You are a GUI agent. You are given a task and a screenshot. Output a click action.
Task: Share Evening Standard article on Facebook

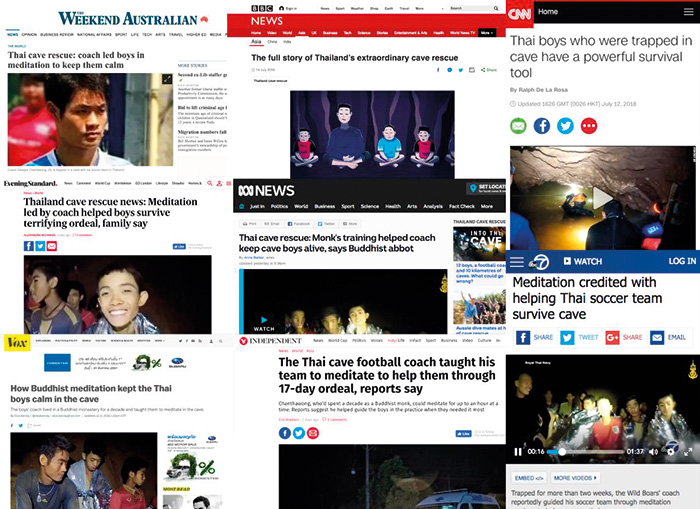[x=29, y=246]
